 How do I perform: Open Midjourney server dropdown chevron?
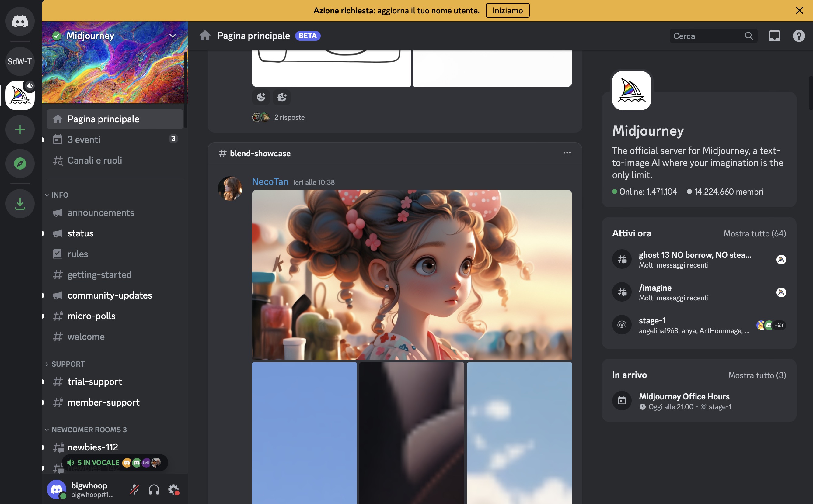(173, 36)
